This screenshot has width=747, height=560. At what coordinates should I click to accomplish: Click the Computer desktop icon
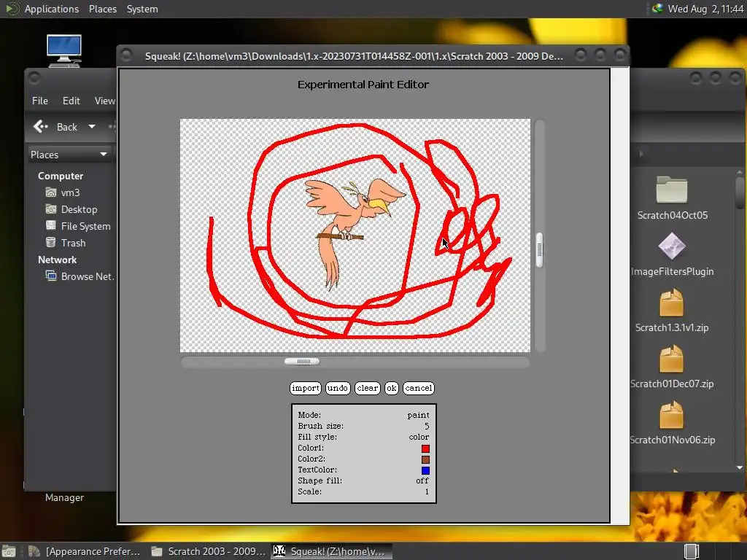64,50
